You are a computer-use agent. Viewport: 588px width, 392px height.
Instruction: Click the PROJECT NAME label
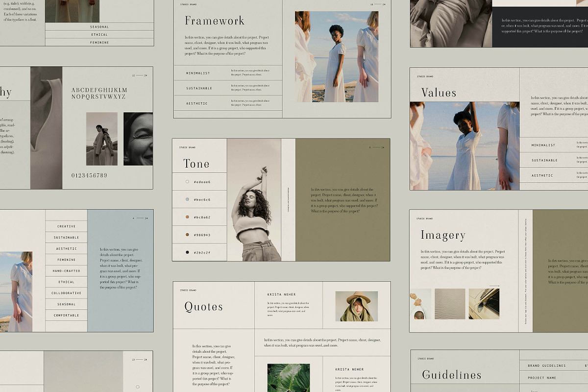coord(542,378)
